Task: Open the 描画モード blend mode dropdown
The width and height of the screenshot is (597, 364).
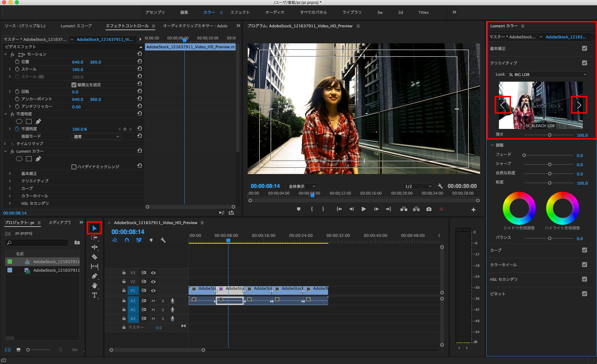Action: click(x=96, y=137)
